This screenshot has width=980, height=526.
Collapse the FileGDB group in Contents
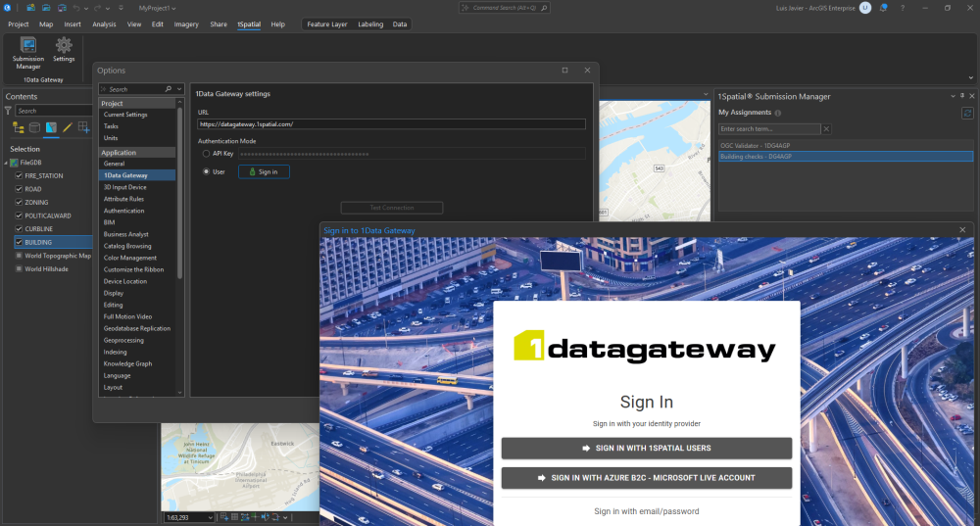[x=6, y=163]
